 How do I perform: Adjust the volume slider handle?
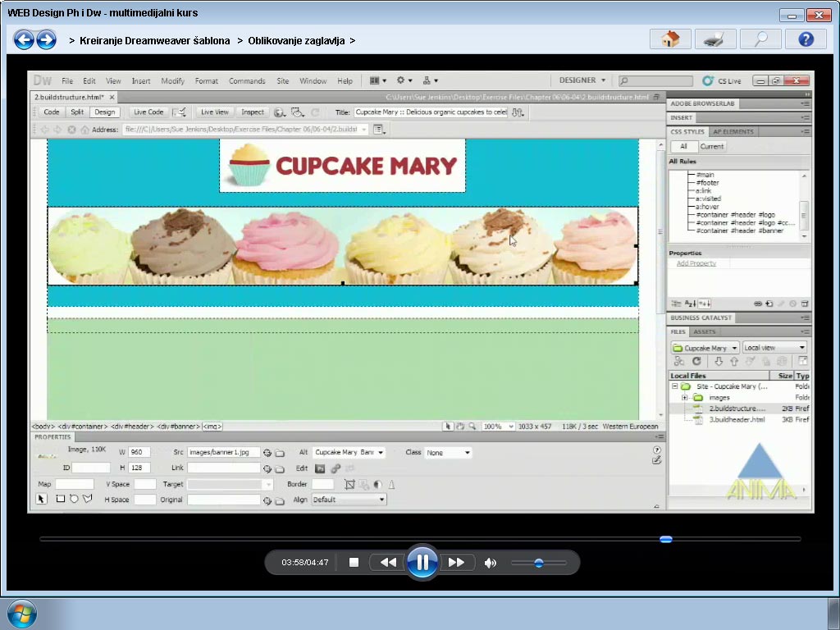pyautogui.click(x=538, y=563)
